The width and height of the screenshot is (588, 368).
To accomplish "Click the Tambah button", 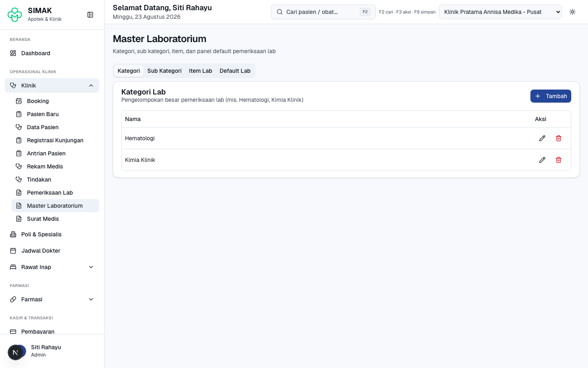I will (x=550, y=96).
